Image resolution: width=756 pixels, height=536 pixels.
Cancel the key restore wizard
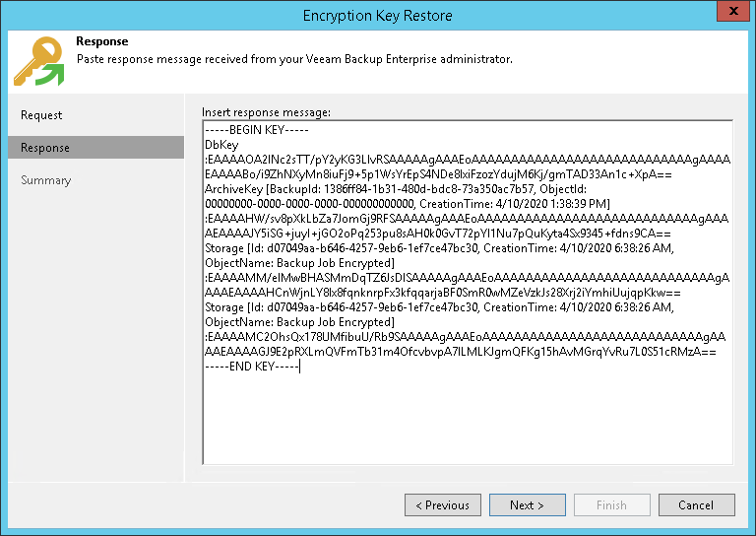tap(696, 505)
